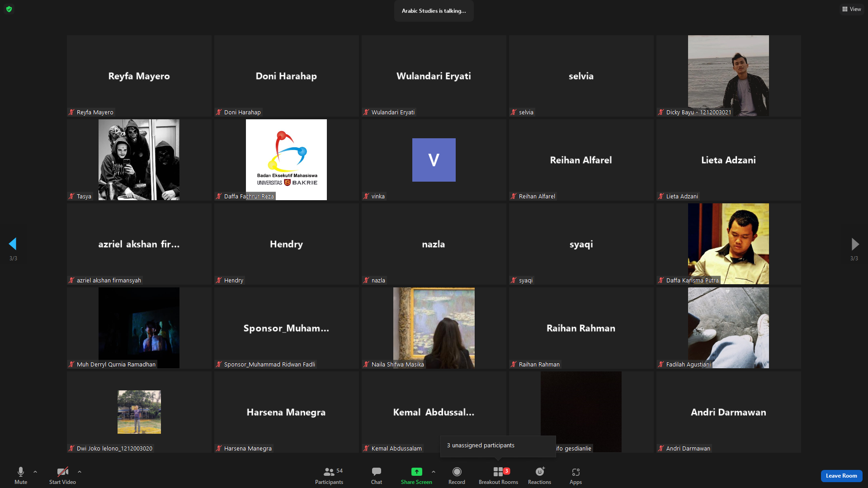
Task: Select the ifo gesdianlie dark video tile
Action: (581, 412)
